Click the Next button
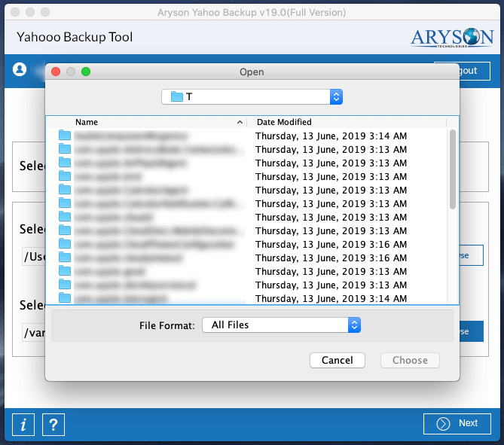Screen dimensions: 504x445 tap(457, 423)
